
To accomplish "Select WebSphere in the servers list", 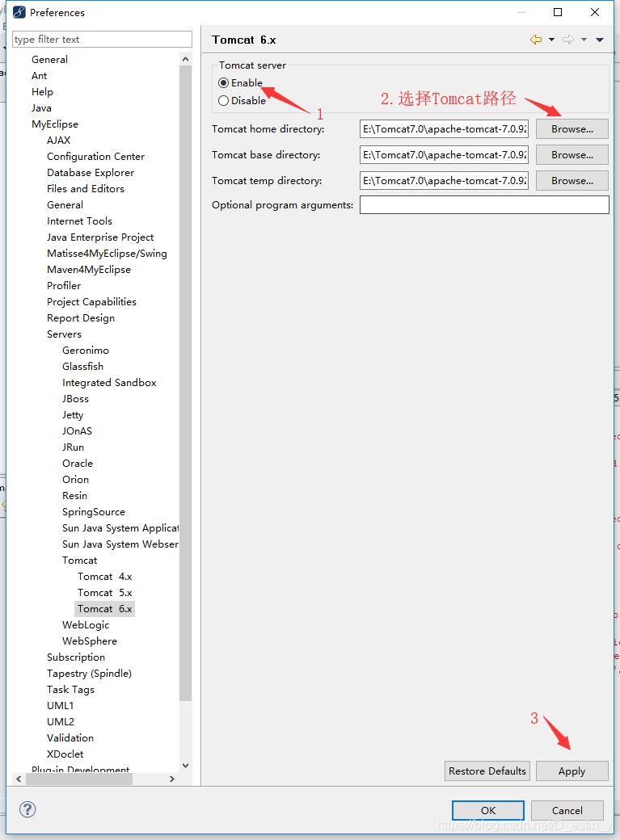I will 89,640.
